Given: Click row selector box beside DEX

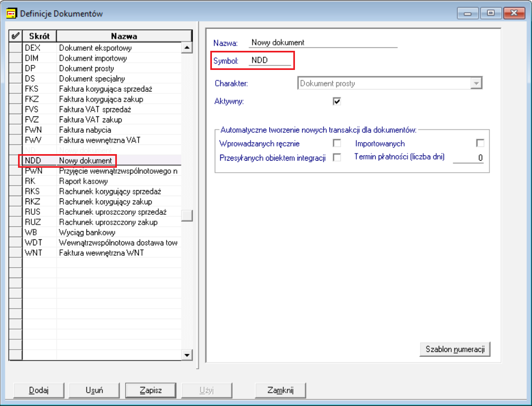Looking at the screenshot, I should coord(16,48).
